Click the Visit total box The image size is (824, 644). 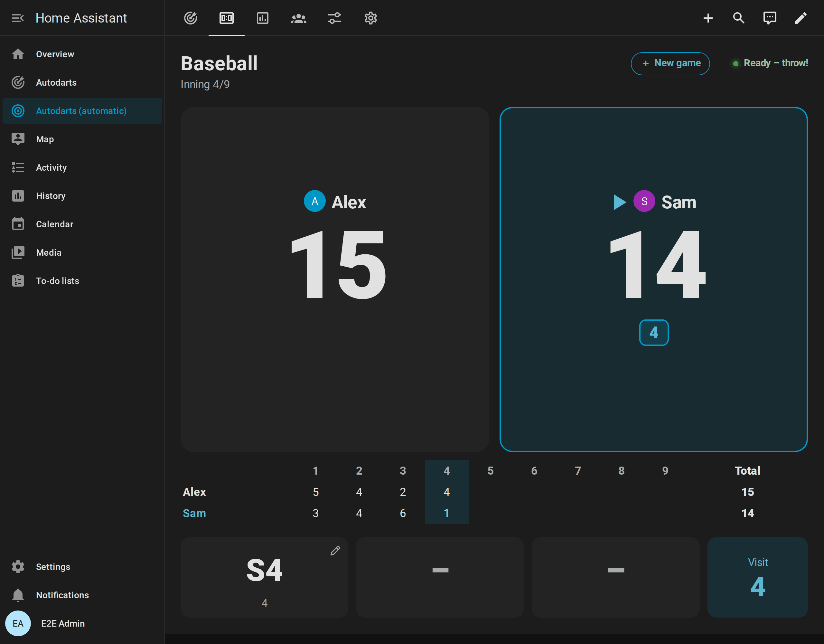pyautogui.click(x=758, y=577)
